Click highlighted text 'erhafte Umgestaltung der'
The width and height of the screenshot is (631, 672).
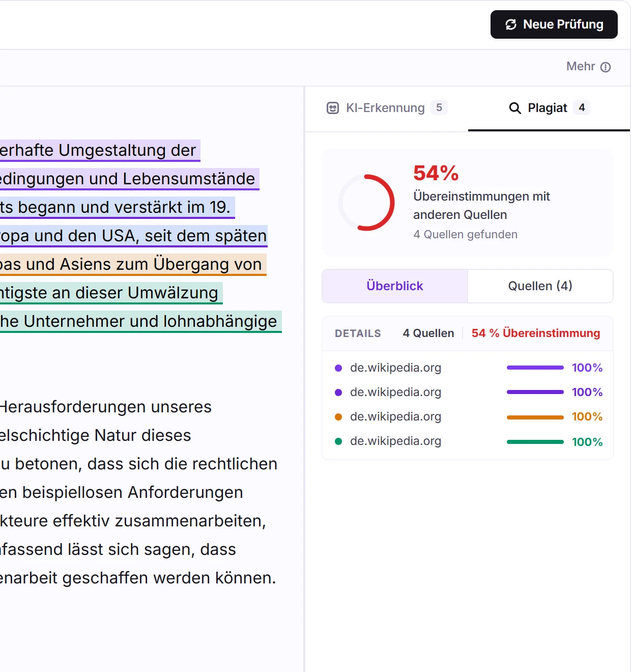tap(98, 151)
